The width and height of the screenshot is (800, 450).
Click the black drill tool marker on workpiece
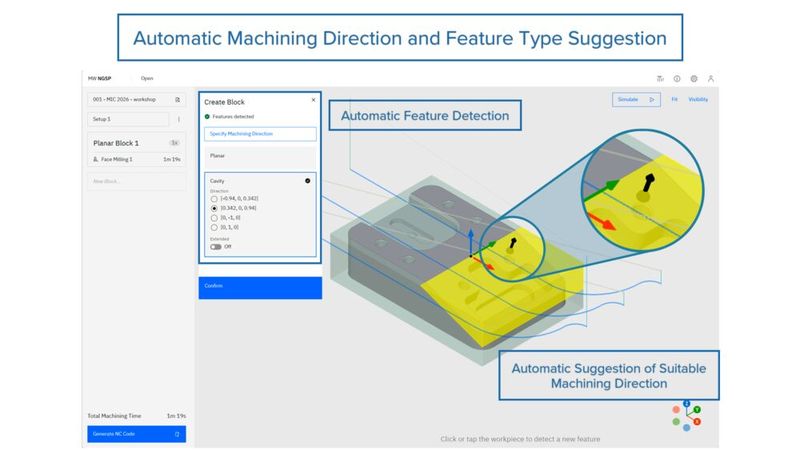click(512, 244)
